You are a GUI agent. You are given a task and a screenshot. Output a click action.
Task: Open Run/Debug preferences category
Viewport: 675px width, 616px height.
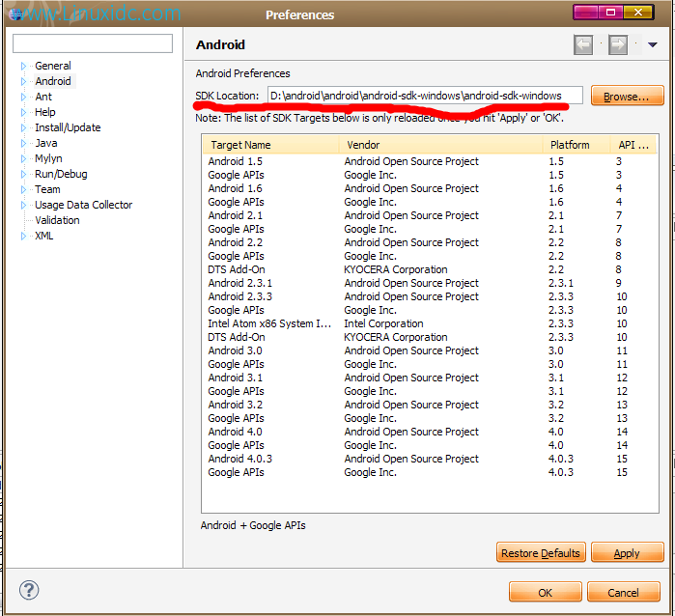pyautogui.click(x=61, y=174)
